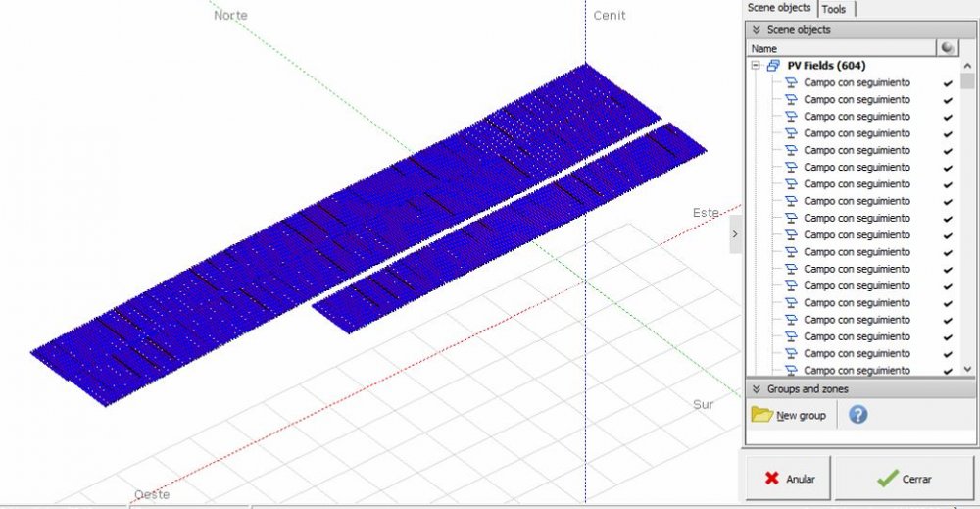The height and width of the screenshot is (509, 980).
Task: Click the yellow folder New group icon
Action: [x=761, y=415]
